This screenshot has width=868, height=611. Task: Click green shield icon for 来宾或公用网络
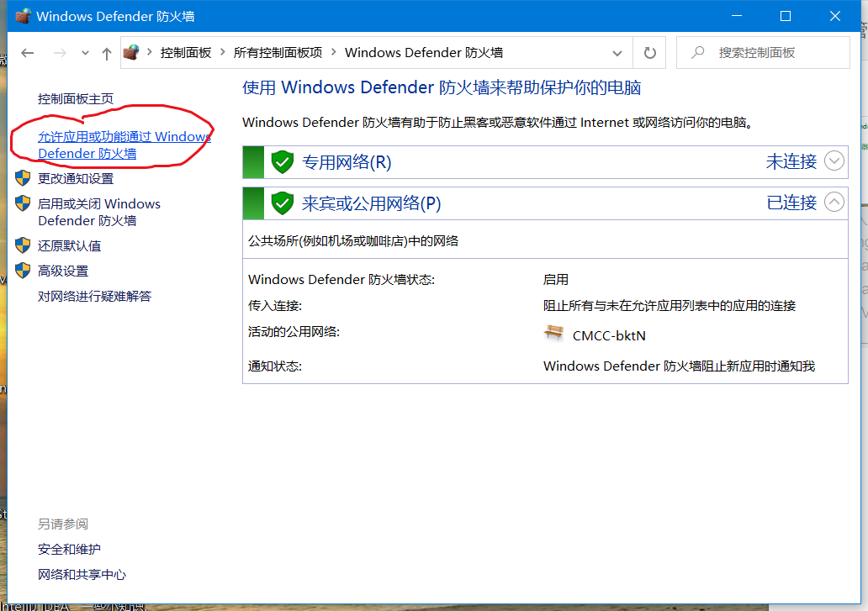[x=283, y=203]
